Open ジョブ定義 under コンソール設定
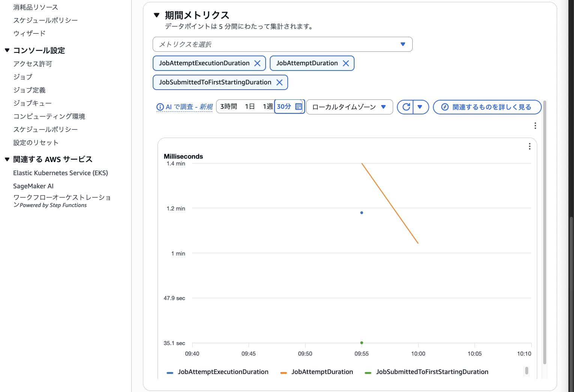Viewport: 574px width, 392px height. [x=29, y=90]
